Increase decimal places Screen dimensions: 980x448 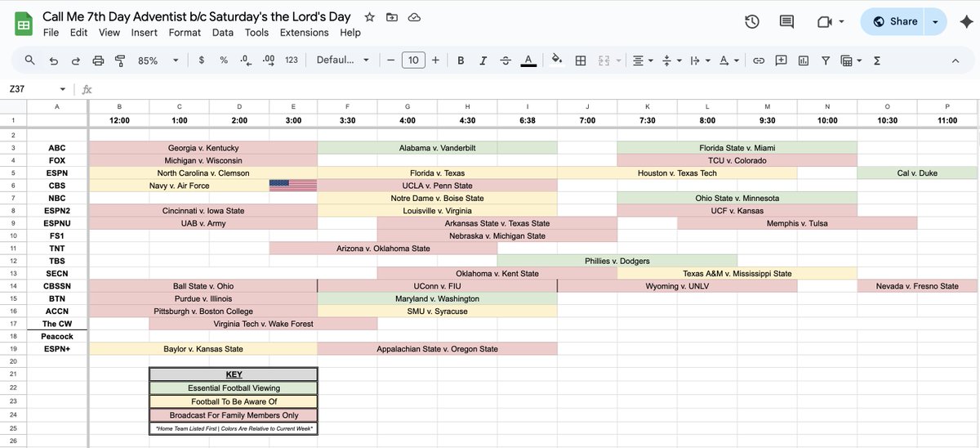click(268, 60)
